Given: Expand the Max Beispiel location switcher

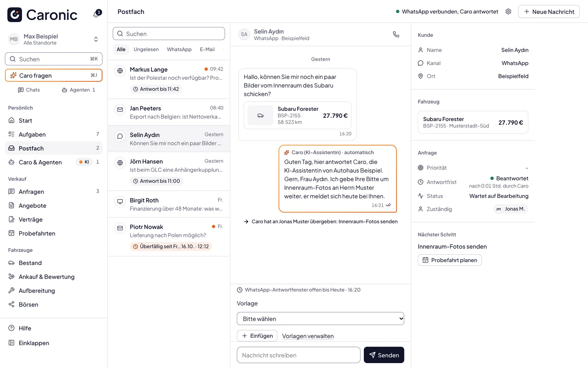Looking at the screenshot, I should pyautogui.click(x=96, y=39).
